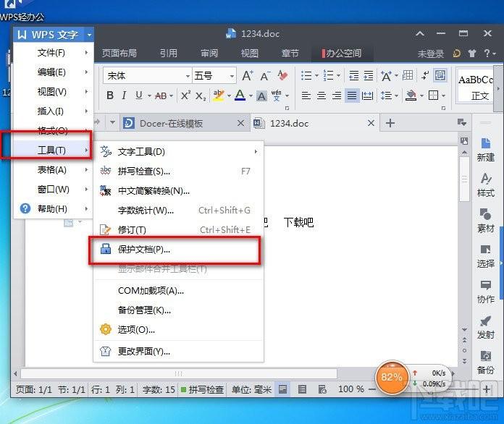Screen dimensions: 504x424
Task: Click the 未登录 login link
Action: click(430, 54)
